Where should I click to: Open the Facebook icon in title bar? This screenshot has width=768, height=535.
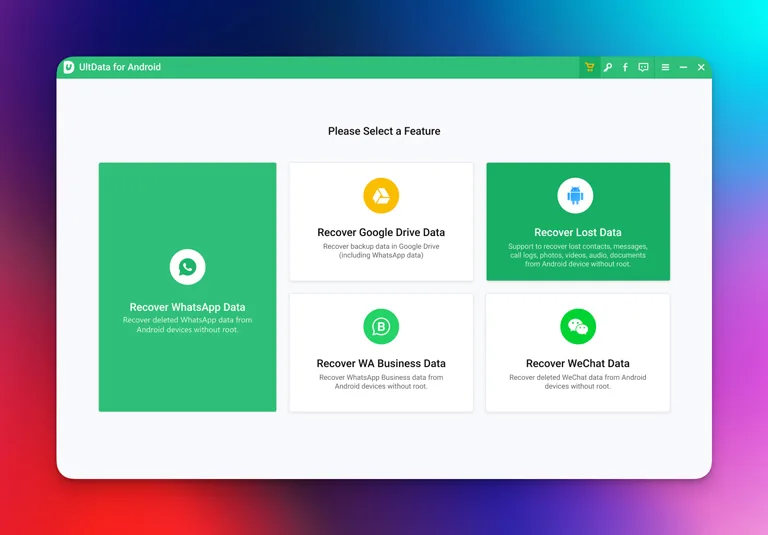pos(625,67)
